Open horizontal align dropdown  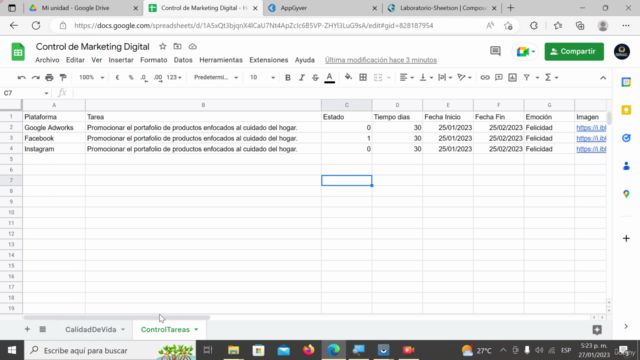click(407, 78)
